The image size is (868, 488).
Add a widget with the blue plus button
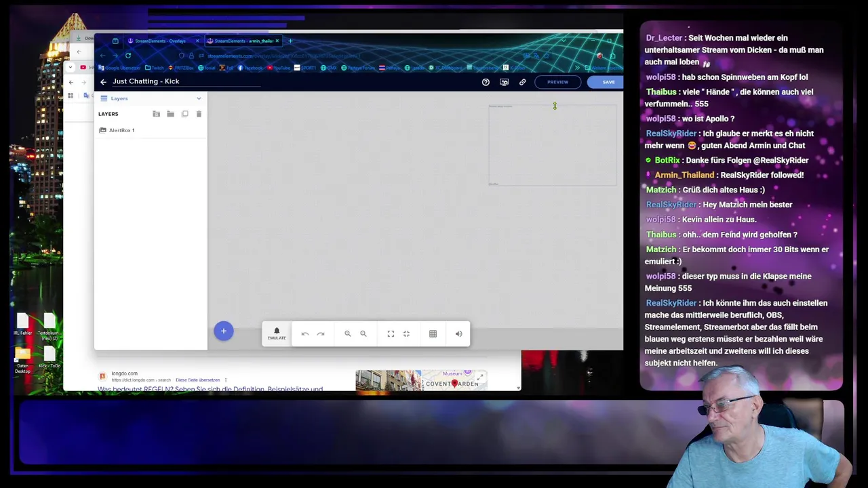(223, 331)
